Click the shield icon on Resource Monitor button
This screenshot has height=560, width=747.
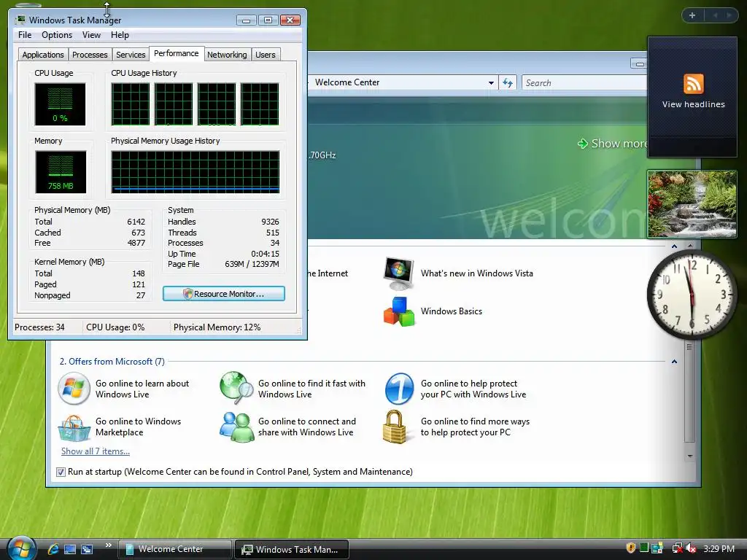click(x=187, y=294)
